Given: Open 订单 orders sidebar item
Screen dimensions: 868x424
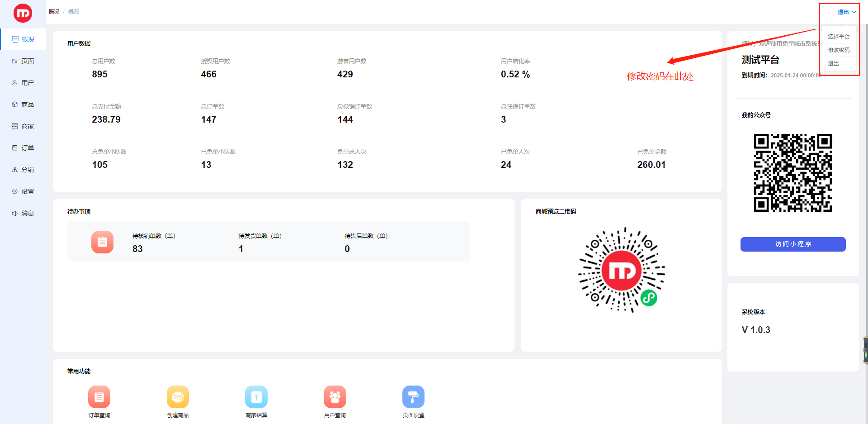Looking at the screenshot, I should (x=23, y=148).
